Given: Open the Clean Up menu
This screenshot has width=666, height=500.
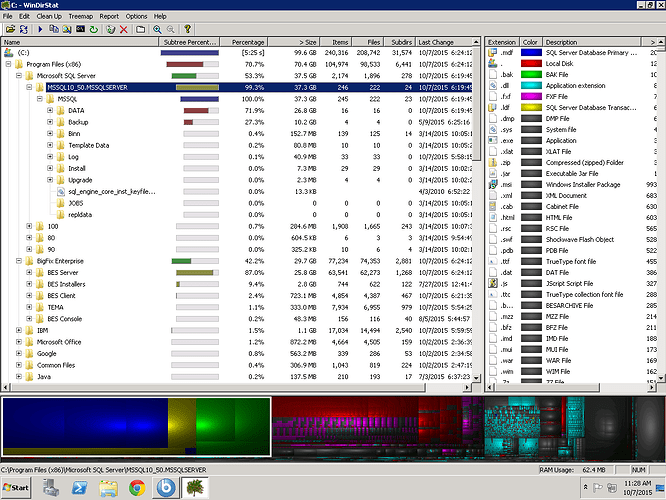Looking at the screenshot, I should 49,16.
